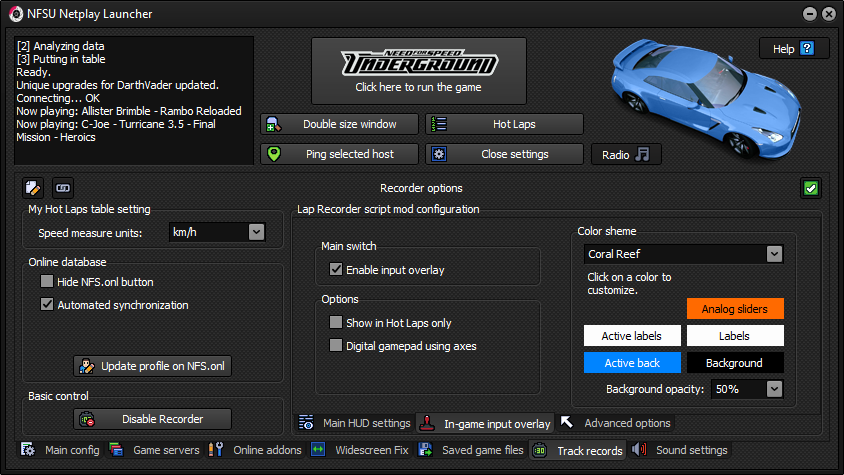
Task: Customize the white Active labels color
Action: (x=632, y=336)
